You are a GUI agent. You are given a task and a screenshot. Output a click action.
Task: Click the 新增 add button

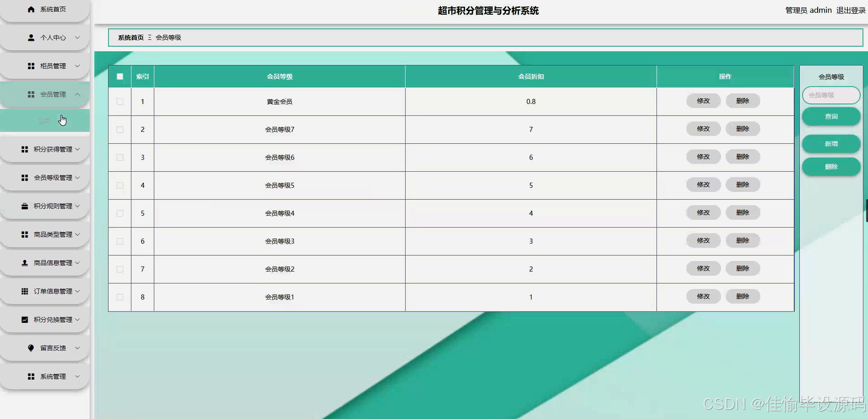pyautogui.click(x=831, y=144)
